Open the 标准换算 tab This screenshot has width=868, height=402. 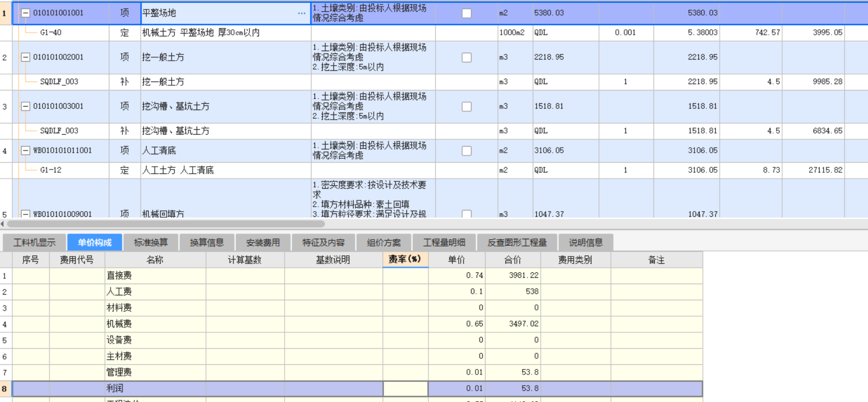pos(150,243)
